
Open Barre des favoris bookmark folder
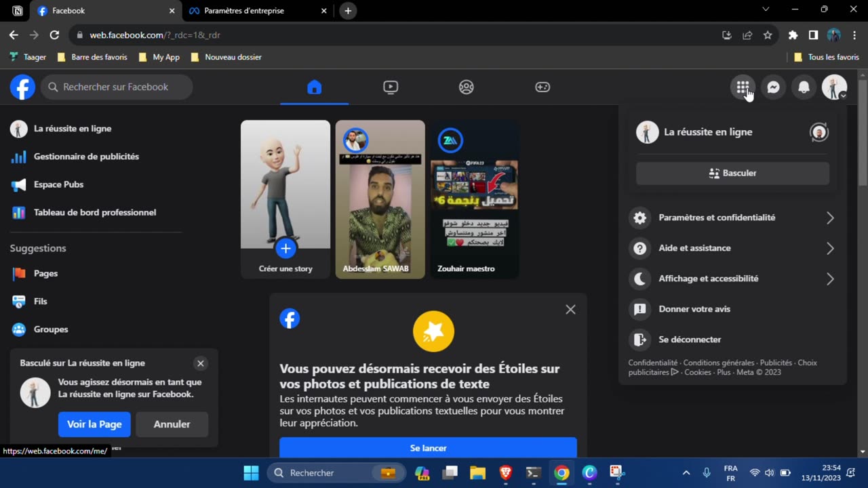(x=92, y=57)
